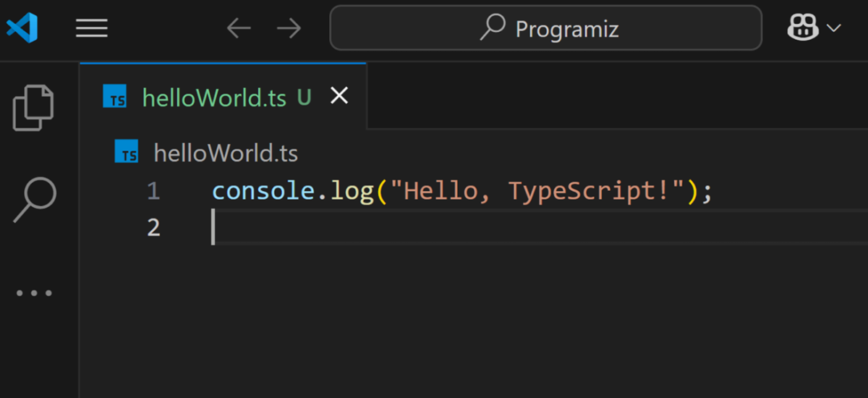
Task: Open the hamburger application menu
Action: pyautogui.click(x=92, y=28)
